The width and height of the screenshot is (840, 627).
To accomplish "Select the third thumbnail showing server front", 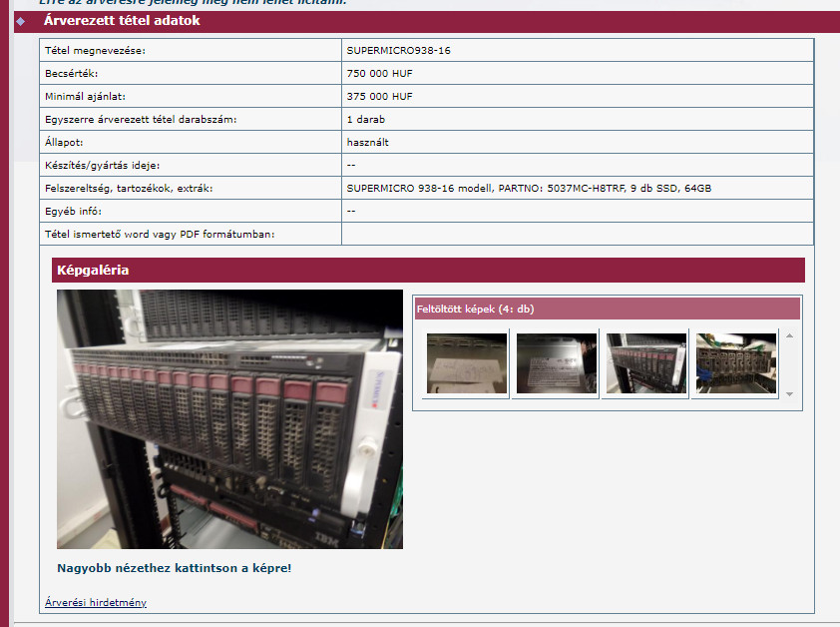I will click(645, 363).
